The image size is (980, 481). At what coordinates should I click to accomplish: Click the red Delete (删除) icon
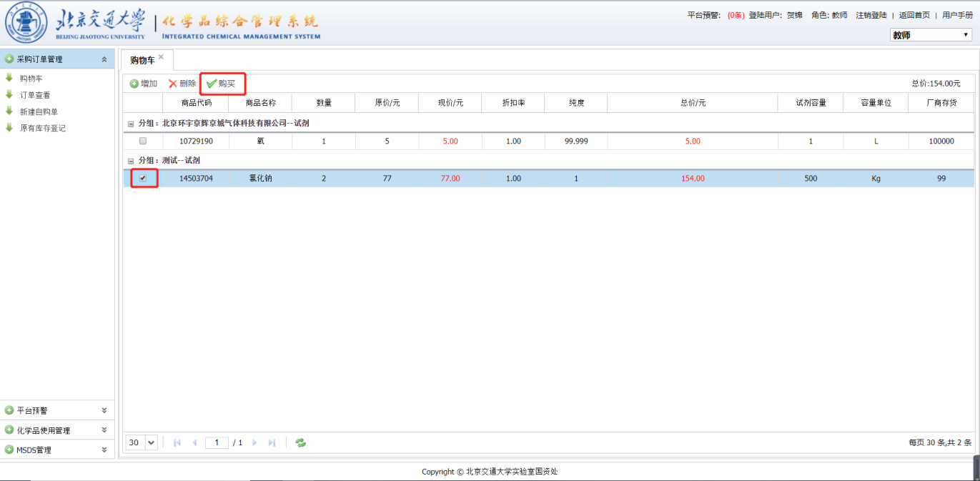(x=172, y=84)
